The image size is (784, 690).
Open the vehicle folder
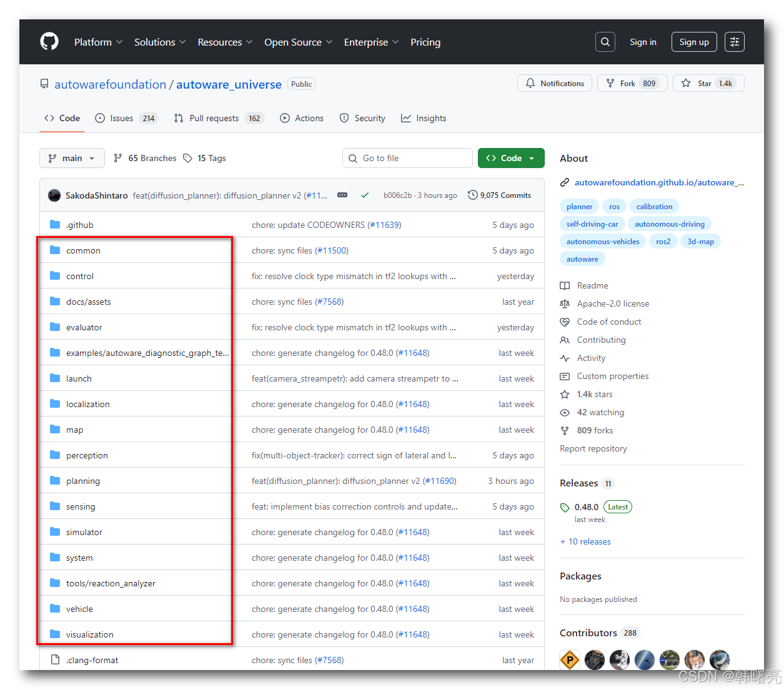[x=79, y=609]
